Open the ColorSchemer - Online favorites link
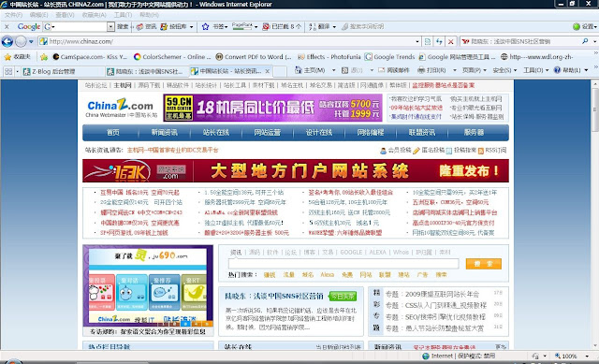 tap(172, 56)
